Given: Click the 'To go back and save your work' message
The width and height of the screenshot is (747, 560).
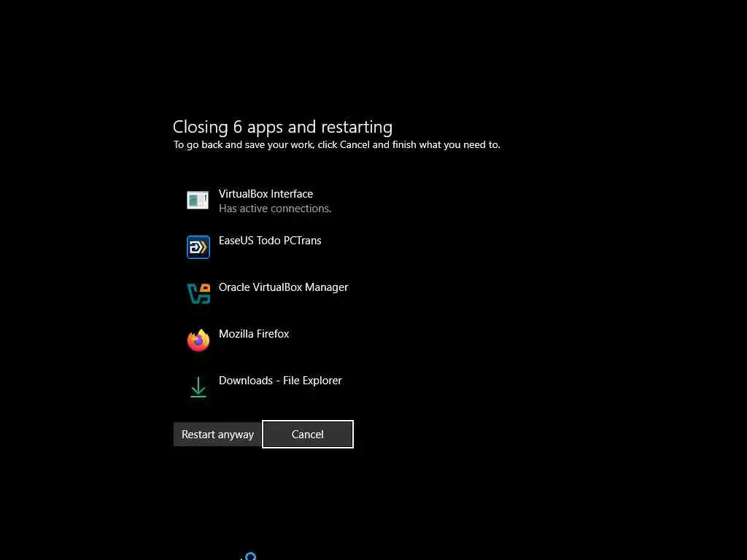Looking at the screenshot, I should pos(337,145).
